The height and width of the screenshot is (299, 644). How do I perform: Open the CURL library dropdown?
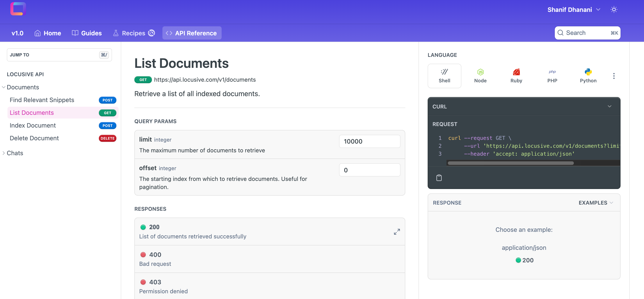point(524,106)
